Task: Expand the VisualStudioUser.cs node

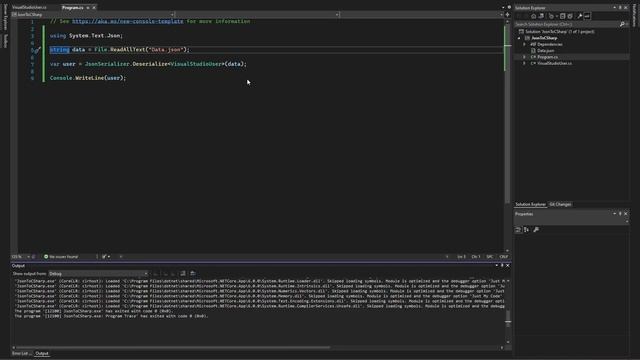Action: [524, 63]
